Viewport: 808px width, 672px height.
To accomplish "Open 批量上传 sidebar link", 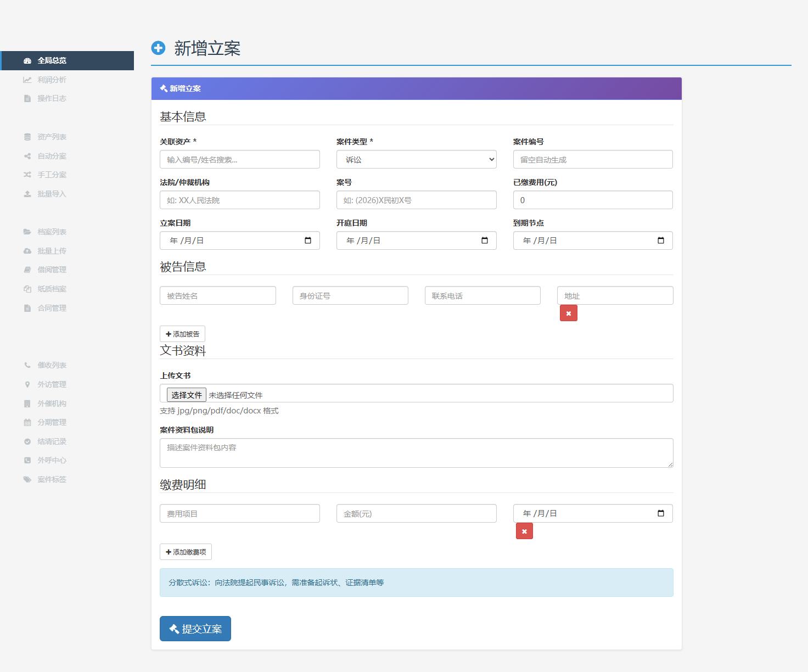I will (x=68, y=251).
